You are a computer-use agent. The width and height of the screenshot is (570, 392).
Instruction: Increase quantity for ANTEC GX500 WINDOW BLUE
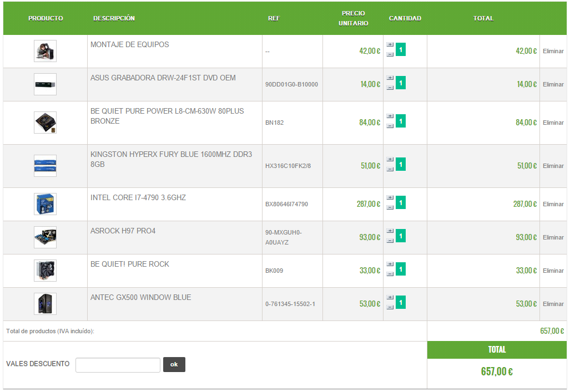pos(390,297)
